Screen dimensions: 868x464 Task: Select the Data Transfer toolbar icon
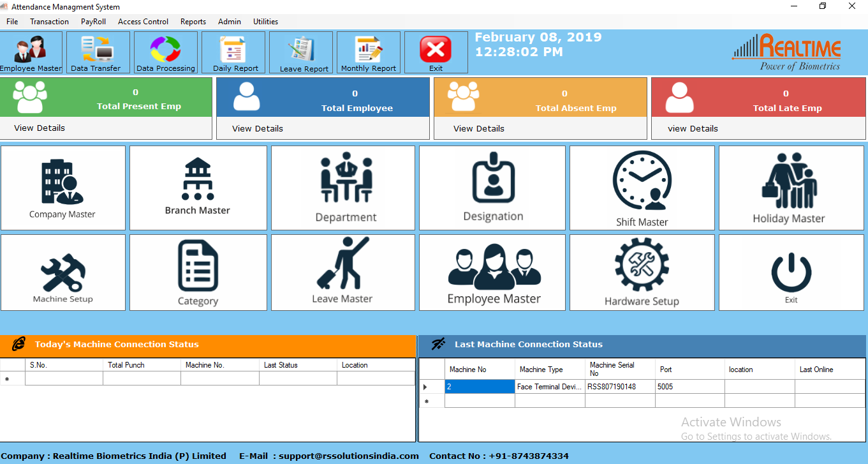pyautogui.click(x=98, y=52)
